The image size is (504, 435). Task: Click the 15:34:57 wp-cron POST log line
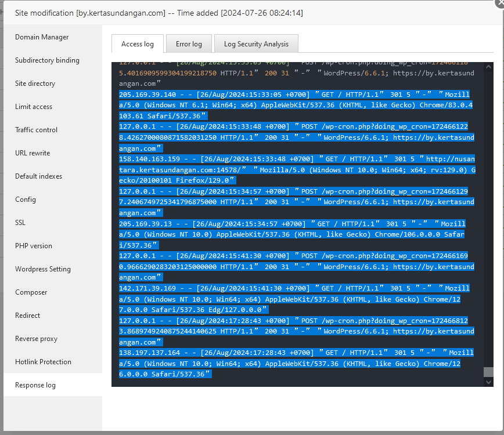point(296,202)
